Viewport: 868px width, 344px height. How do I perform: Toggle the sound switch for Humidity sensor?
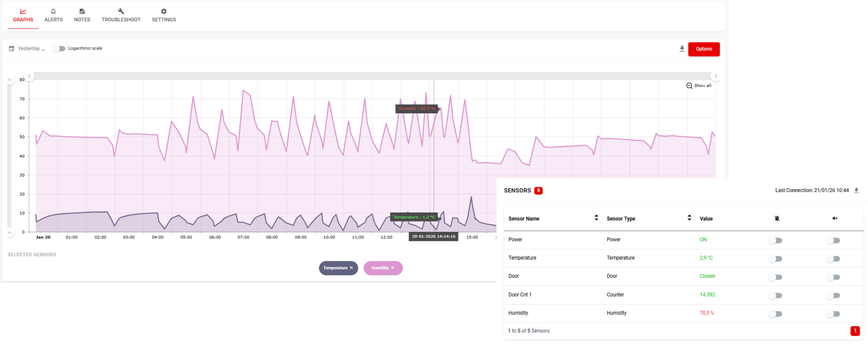click(833, 314)
